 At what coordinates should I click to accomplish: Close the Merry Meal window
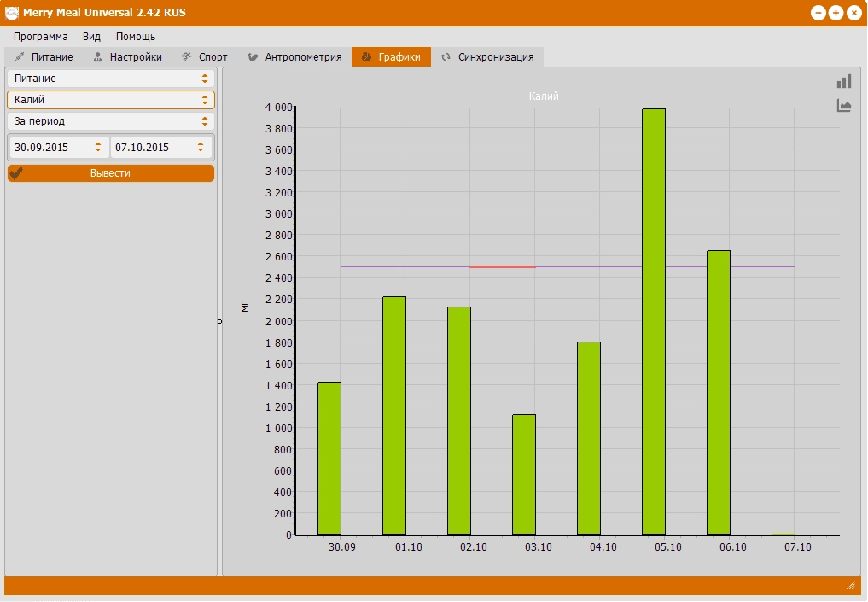click(x=854, y=13)
